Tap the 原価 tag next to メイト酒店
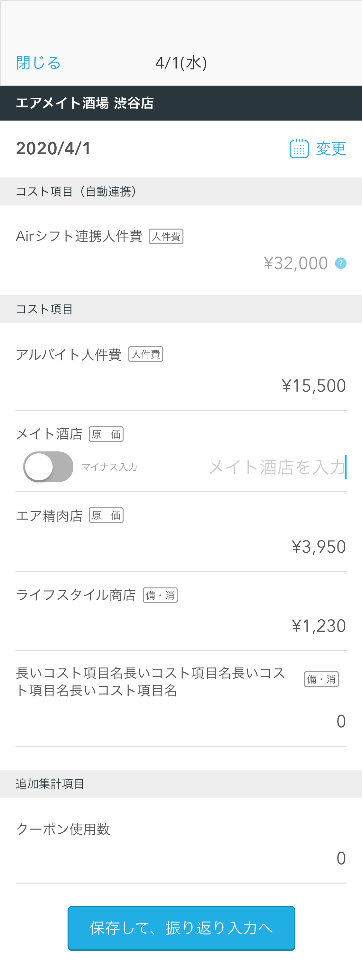 (x=106, y=434)
